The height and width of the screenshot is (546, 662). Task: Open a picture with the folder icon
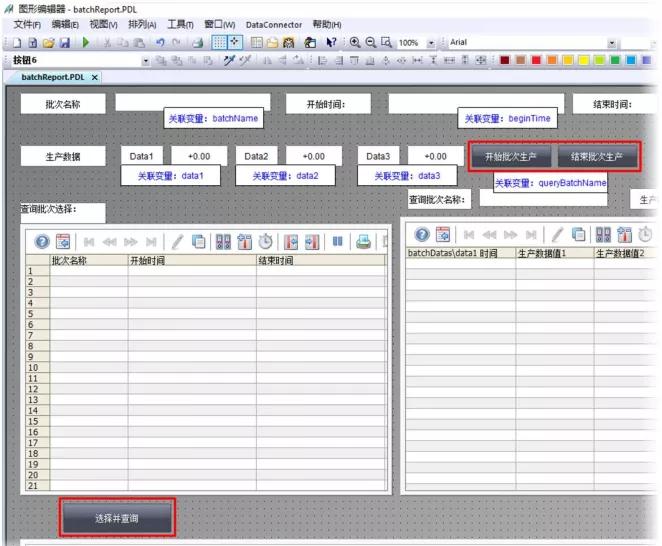(x=49, y=43)
